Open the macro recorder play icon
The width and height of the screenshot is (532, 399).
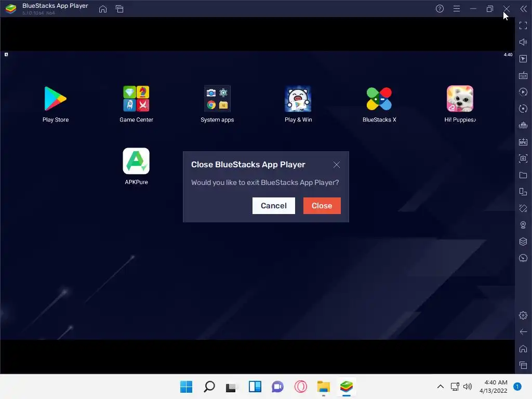(523, 92)
